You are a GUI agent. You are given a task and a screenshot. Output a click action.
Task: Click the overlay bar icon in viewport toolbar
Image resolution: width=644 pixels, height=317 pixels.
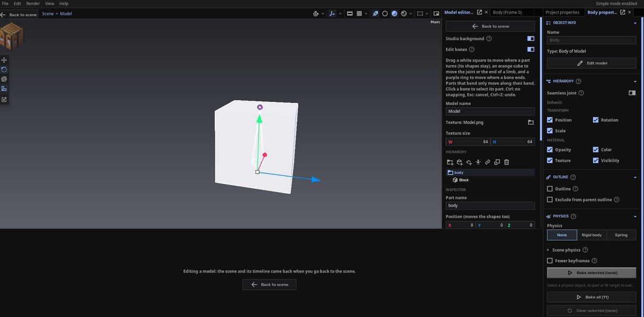pos(349,13)
